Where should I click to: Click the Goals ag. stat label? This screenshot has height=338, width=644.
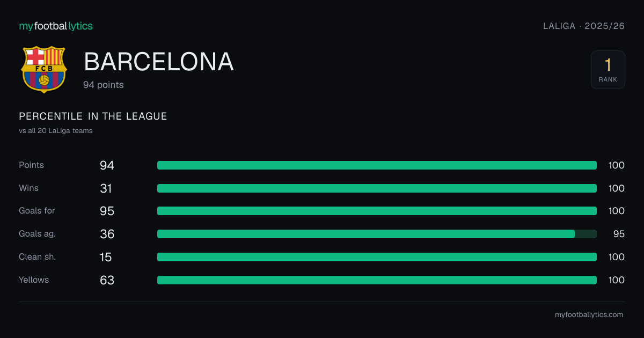(37, 234)
